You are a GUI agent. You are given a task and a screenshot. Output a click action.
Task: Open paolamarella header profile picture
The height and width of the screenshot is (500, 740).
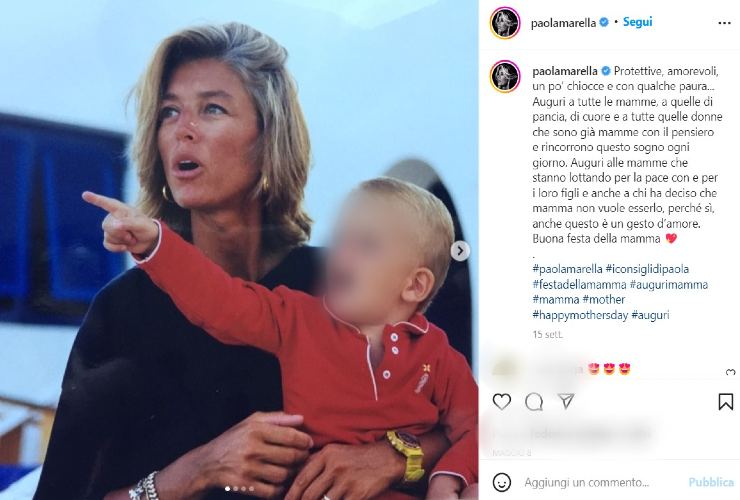[505, 23]
